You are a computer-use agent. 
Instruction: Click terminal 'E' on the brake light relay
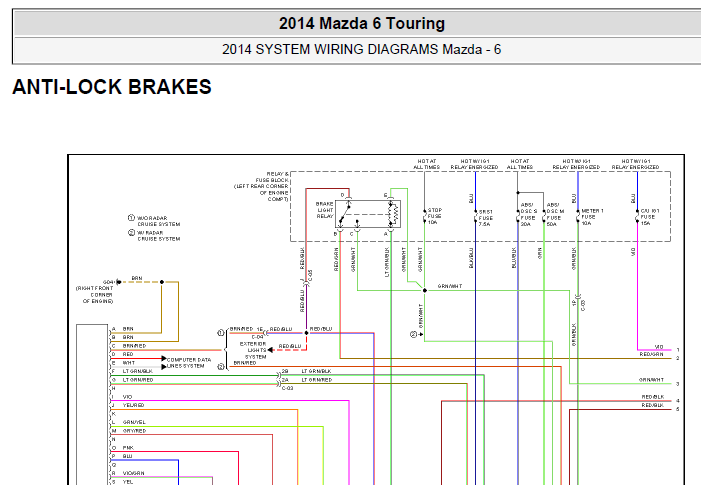385,195
